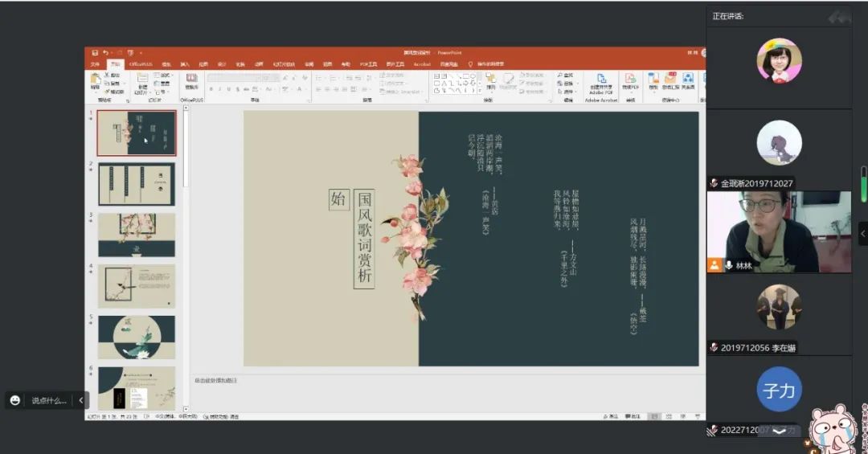
Task: Click the Undo arrow in title bar
Action: pos(105,53)
